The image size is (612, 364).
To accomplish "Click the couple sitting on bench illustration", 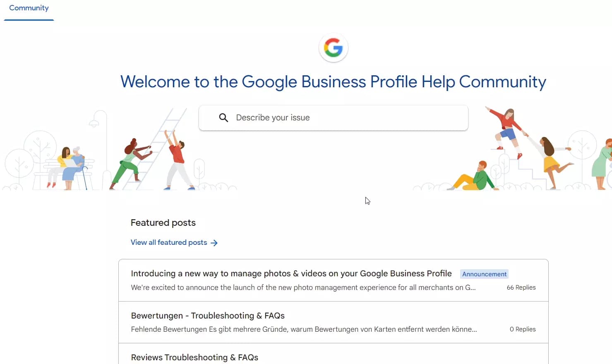I will [x=70, y=168].
